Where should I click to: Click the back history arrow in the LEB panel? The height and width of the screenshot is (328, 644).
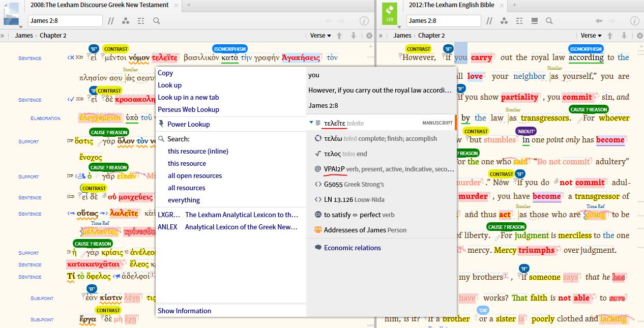[599, 21]
